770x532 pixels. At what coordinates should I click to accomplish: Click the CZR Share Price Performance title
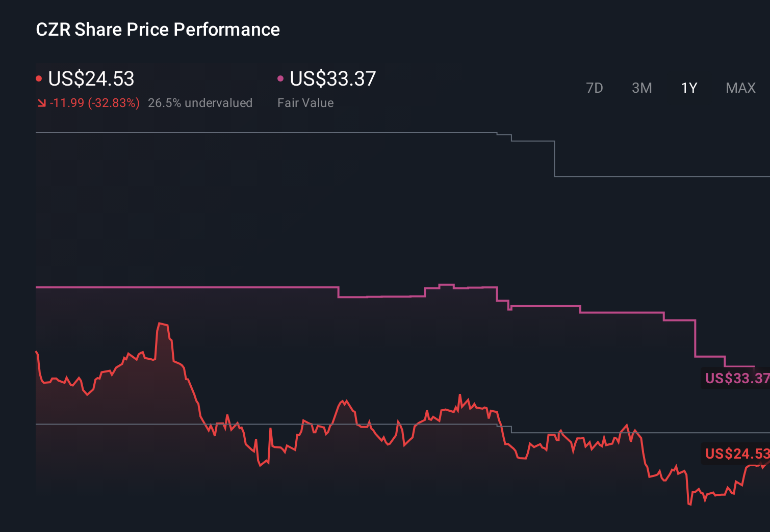tap(158, 30)
